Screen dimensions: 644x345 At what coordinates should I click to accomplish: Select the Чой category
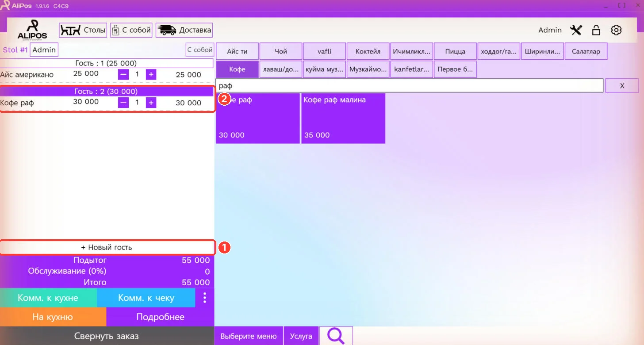tap(281, 51)
